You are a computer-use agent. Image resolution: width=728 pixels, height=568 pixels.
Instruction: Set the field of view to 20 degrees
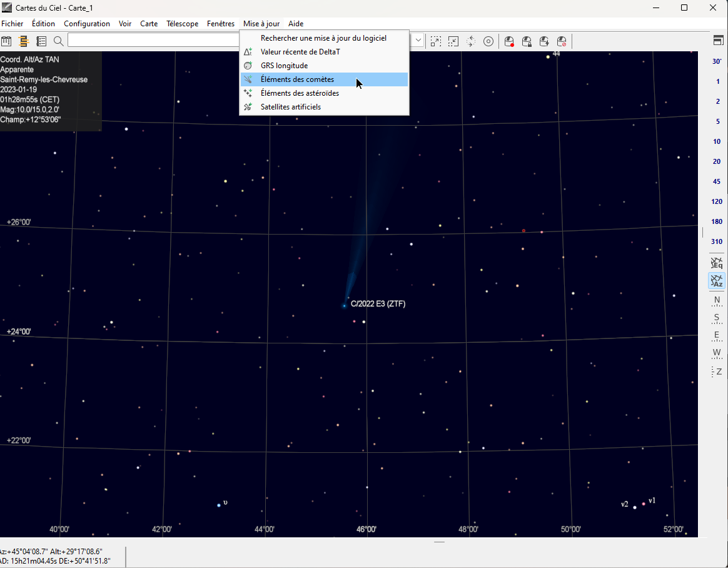tap(717, 161)
